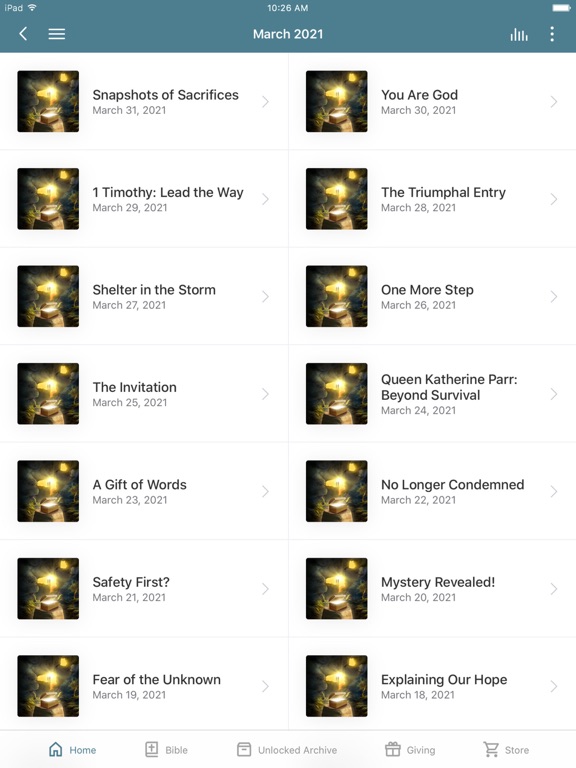Open No Longer Condemned entry

[432, 491]
